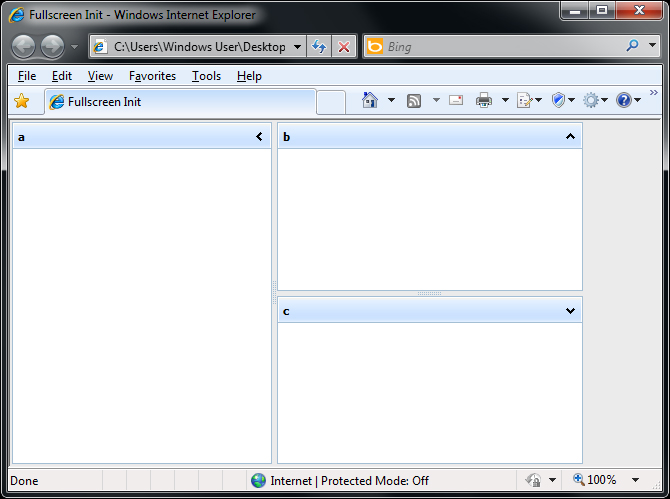Image resolution: width=670 pixels, height=499 pixels.
Task: Collapse panel b with up arrow
Action: tap(570, 137)
